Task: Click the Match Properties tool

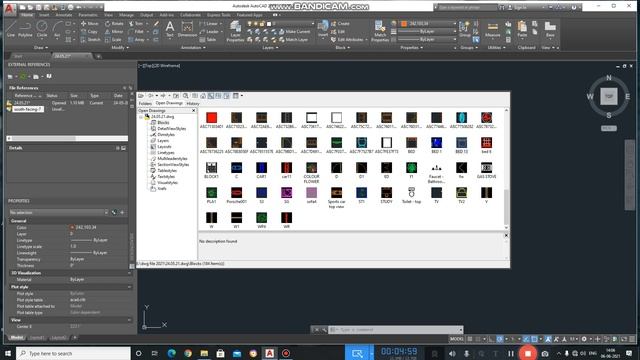Action: pos(380,31)
